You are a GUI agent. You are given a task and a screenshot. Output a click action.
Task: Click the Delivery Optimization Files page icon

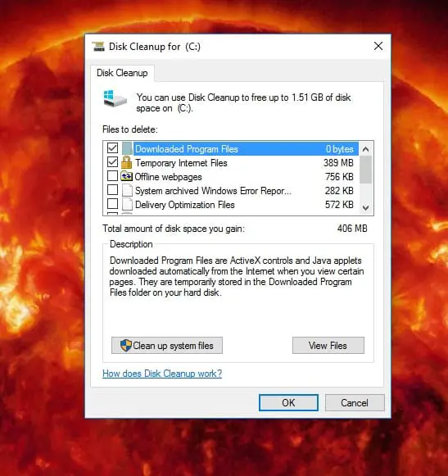(x=127, y=204)
